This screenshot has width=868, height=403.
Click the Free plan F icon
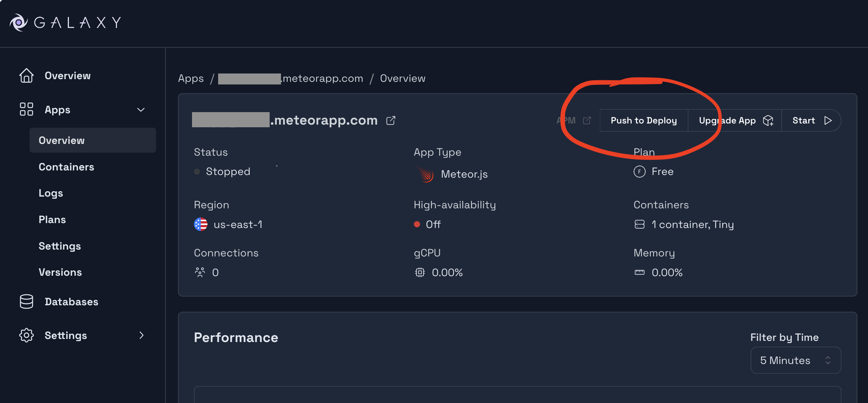640,172
